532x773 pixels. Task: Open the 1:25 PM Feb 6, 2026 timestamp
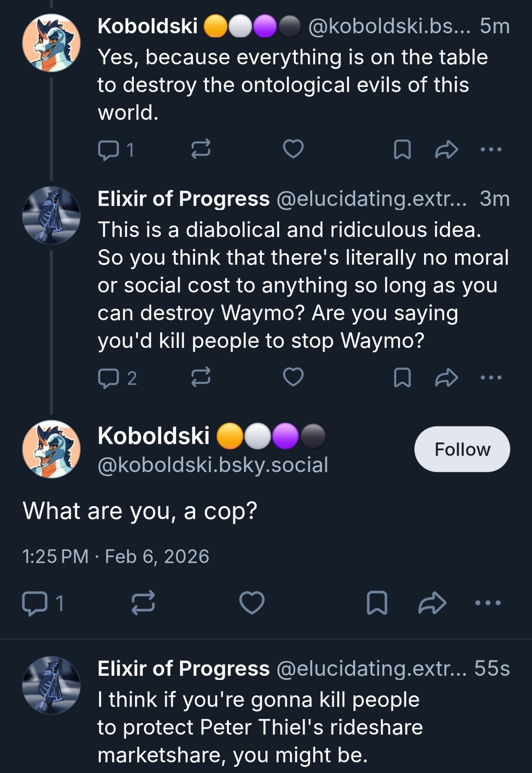tap(116, 557)
